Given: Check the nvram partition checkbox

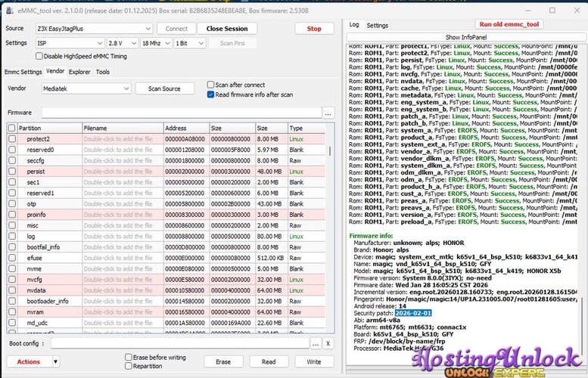Looking at the screenshot, I should click(x=12, y=311).
